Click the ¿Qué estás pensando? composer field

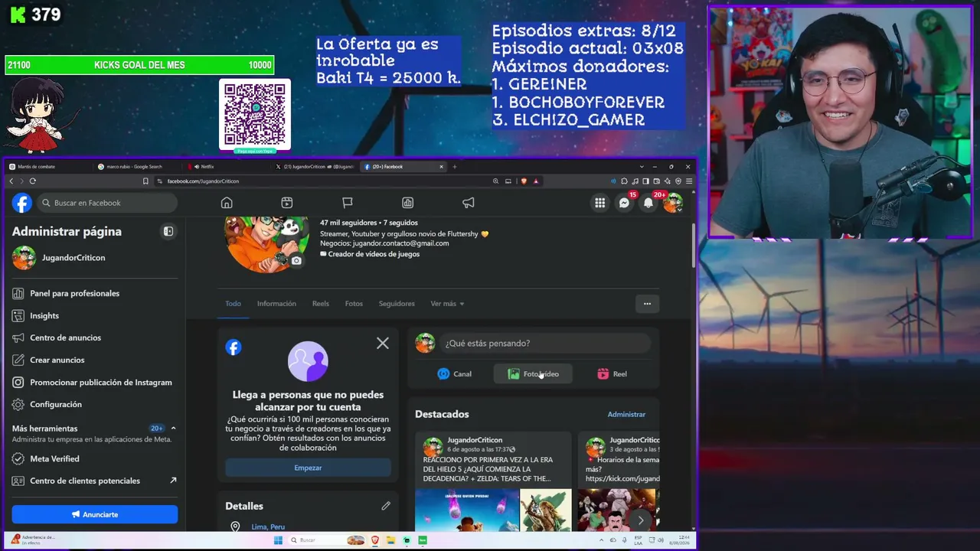pyautogui.click(x=546, y=344)
